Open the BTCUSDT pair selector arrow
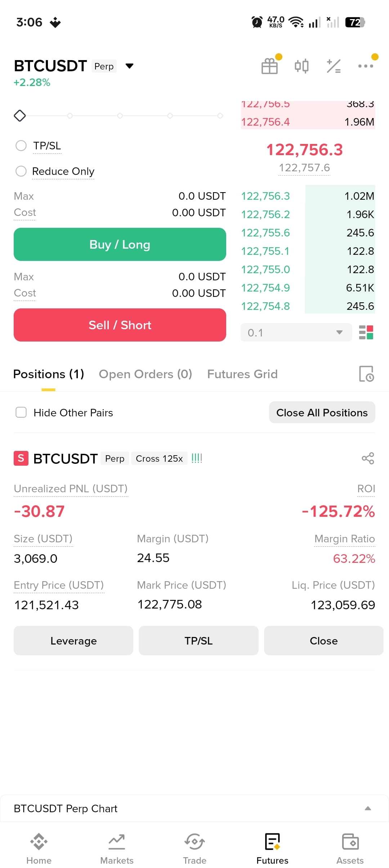 129,66
